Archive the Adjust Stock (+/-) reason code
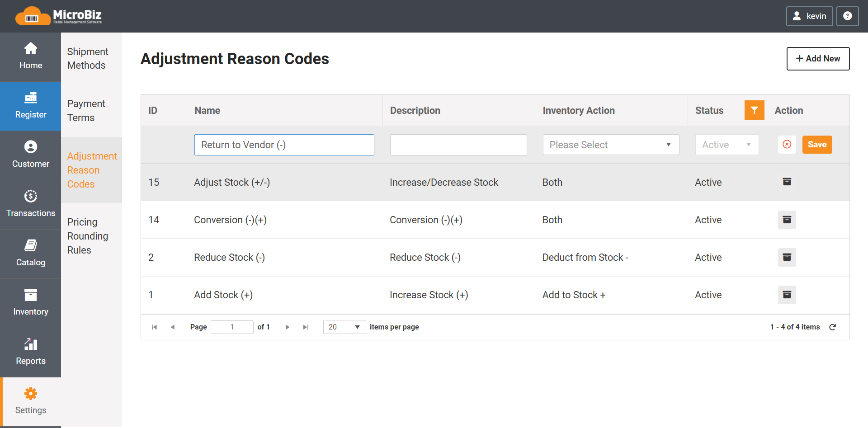Viewport: 868px width, 428px height. point(787,182)
